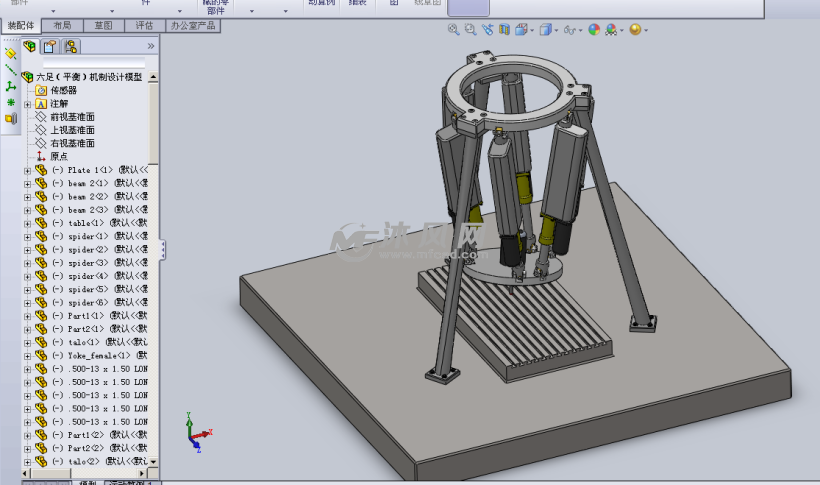Viewport: 820px width, 485px height.
Task: Expand the 注解 annotations node
Action: click(x=28, y=104)
